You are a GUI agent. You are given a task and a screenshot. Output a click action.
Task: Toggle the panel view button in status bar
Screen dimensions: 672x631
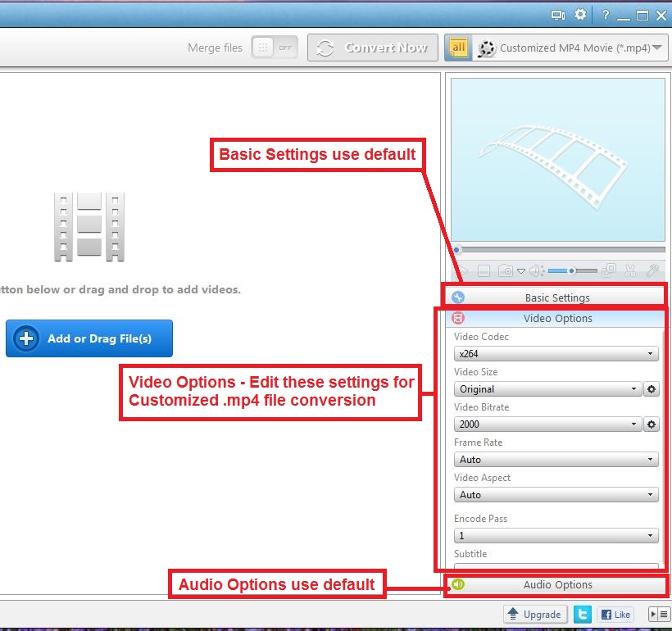(x=658, y=614)
